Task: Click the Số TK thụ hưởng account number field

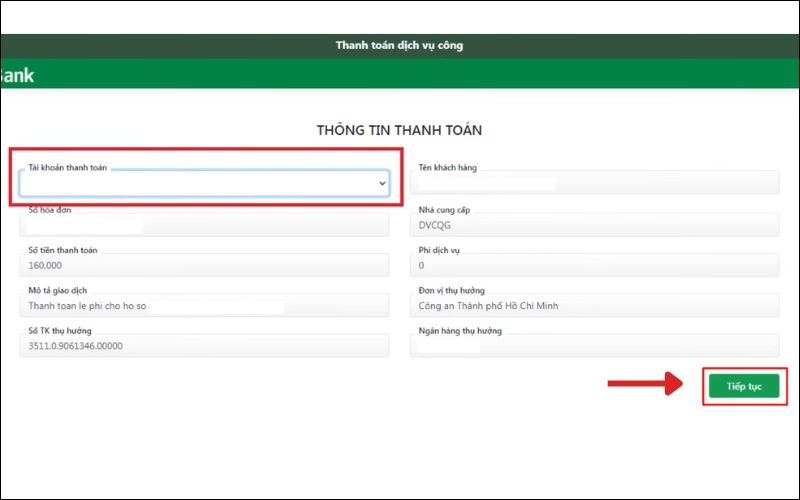Action: coord(204,346)
